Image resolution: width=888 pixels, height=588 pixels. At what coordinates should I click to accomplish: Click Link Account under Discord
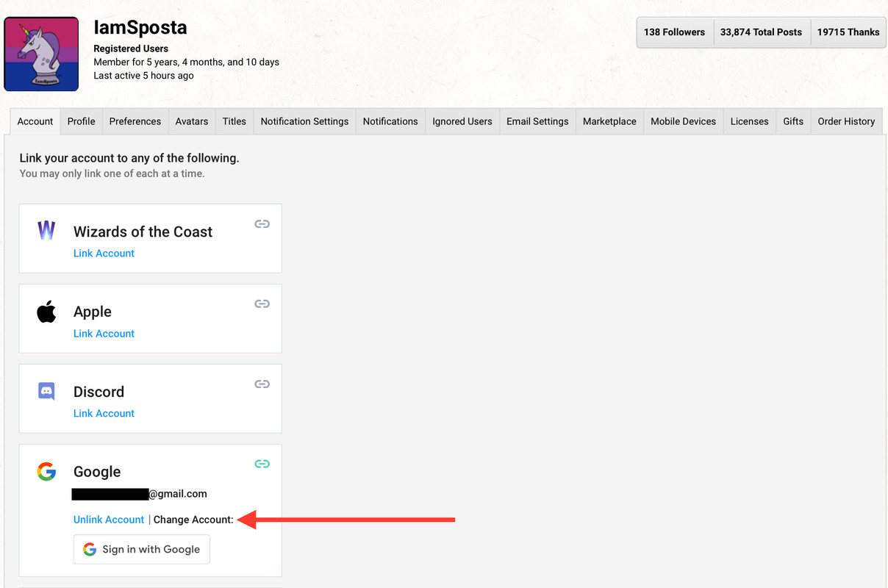(104, 413)
